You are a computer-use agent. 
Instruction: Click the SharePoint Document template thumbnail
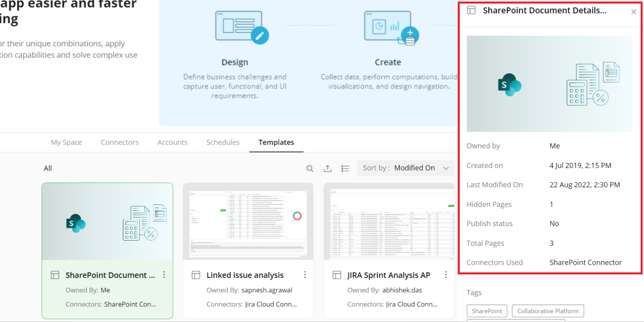click(x=108, y=222)
